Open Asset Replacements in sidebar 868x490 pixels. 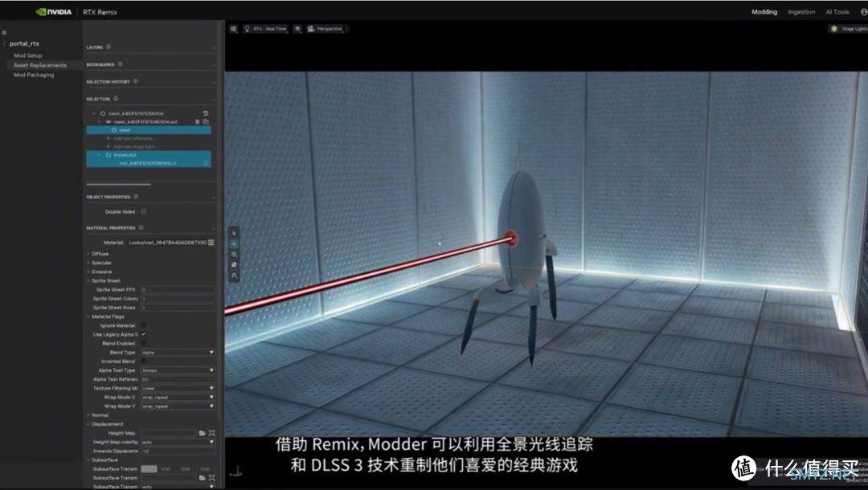(x=40, y=65)
